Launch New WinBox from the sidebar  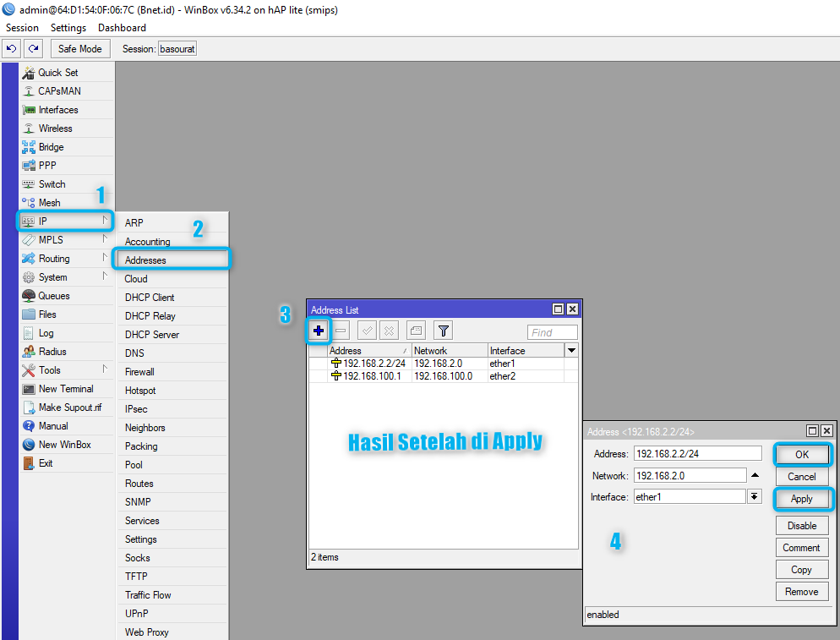(57, 444)
